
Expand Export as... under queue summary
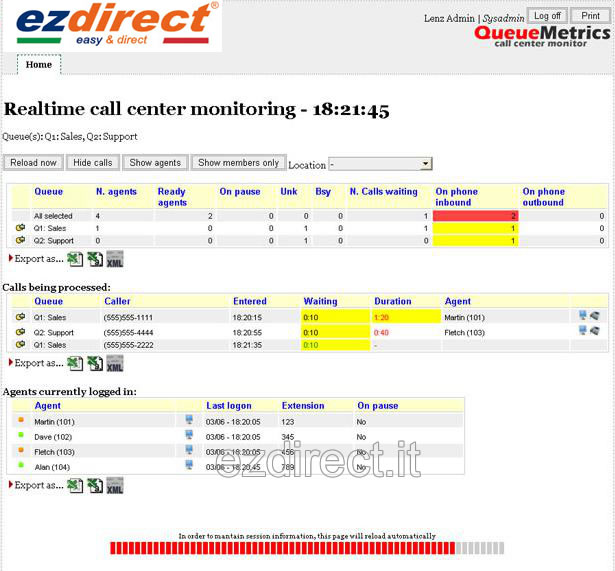pyautogui.click(x=36, y=259)
